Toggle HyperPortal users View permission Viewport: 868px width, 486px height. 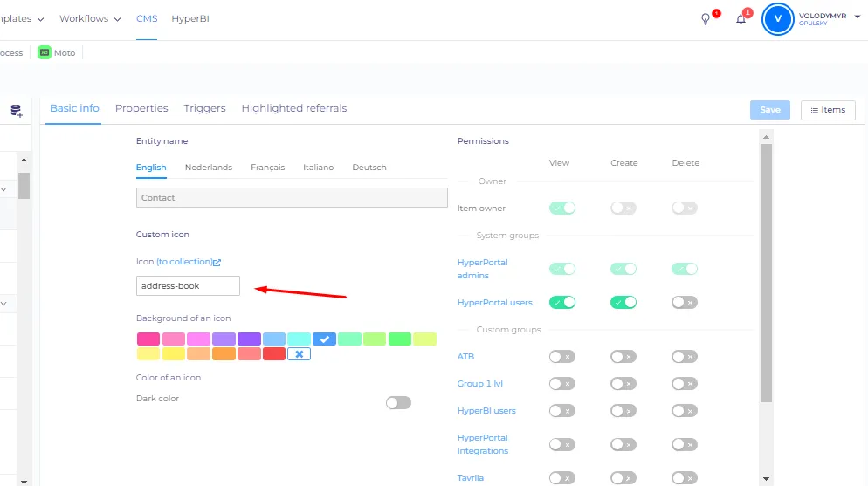click(561, 303)
